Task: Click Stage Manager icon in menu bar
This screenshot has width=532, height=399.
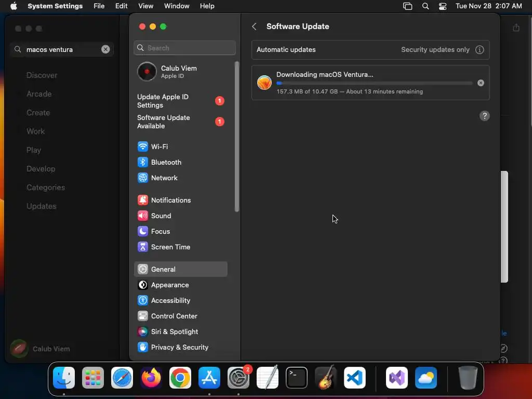Action: (407, 6)
